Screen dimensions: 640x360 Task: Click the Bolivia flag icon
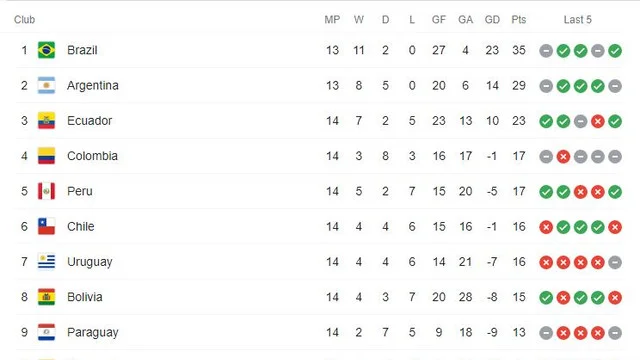point(46,297)
